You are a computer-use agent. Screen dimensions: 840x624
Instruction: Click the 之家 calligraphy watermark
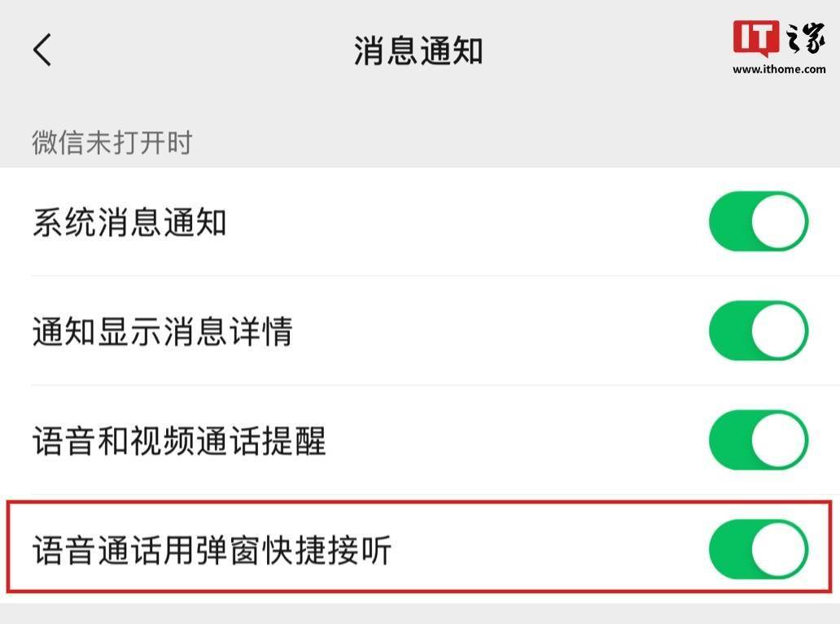(x=804, y=38)
